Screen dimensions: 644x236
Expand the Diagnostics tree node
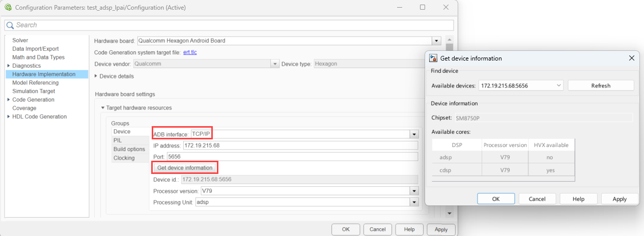[x=8, y=66]
